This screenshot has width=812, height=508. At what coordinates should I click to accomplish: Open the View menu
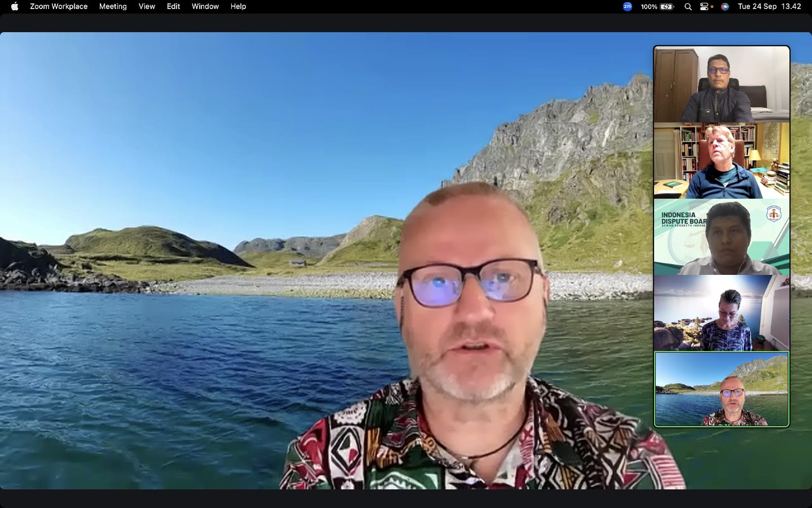point(147,7)
